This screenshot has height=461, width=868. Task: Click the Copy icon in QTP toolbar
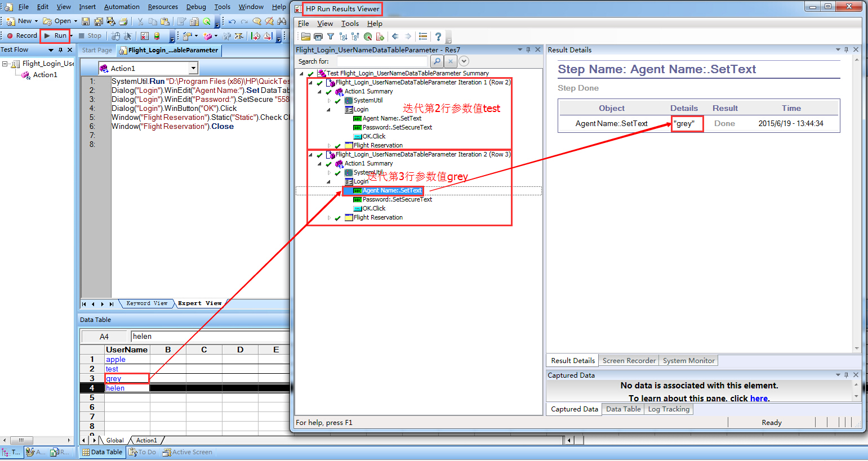tap(153, 21)
